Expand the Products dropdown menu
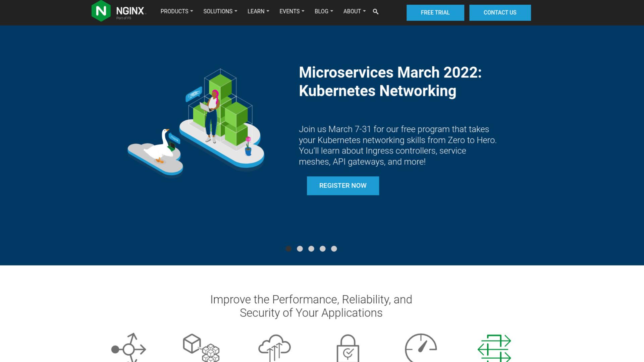The width and height of the screenshot is (644, 362). 177,11
